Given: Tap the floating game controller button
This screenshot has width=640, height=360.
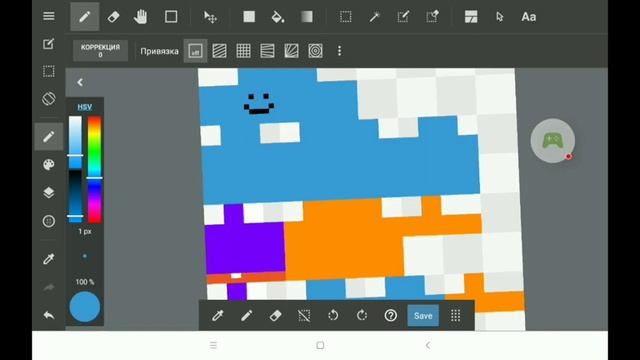Looking at the screenshot, I should (553, 141).
